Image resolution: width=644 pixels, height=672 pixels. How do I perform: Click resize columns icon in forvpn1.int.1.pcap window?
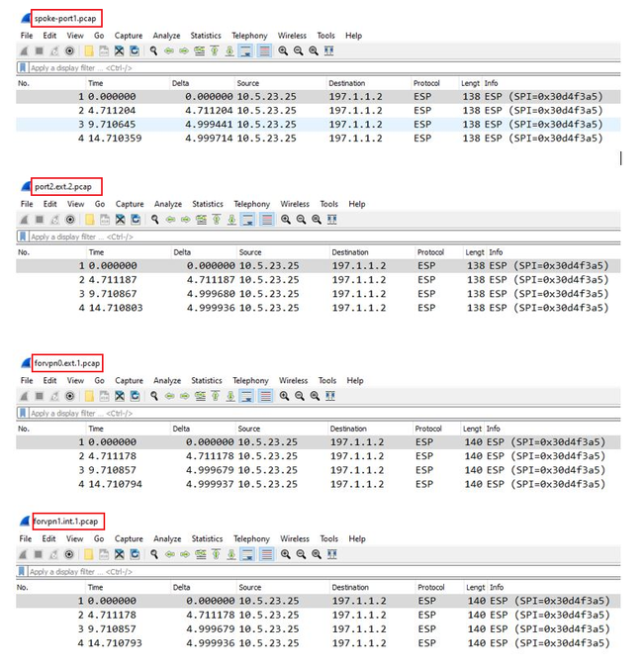tap(331, 554)
